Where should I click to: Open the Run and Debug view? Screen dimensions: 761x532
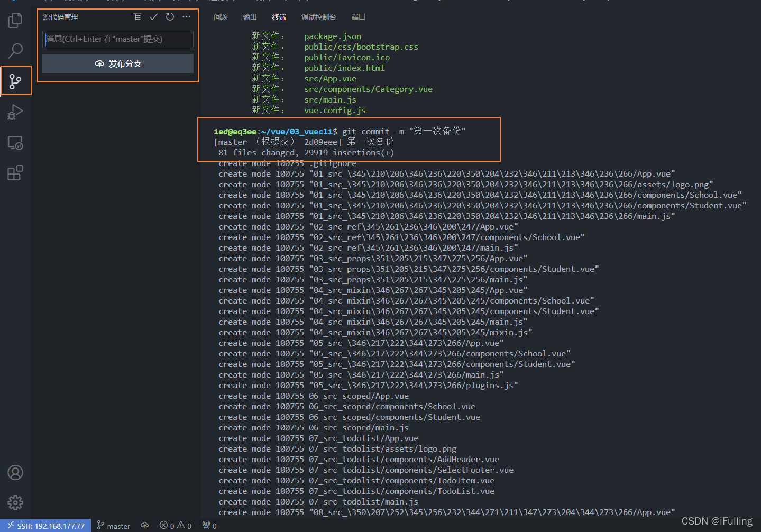click(15, 112)
